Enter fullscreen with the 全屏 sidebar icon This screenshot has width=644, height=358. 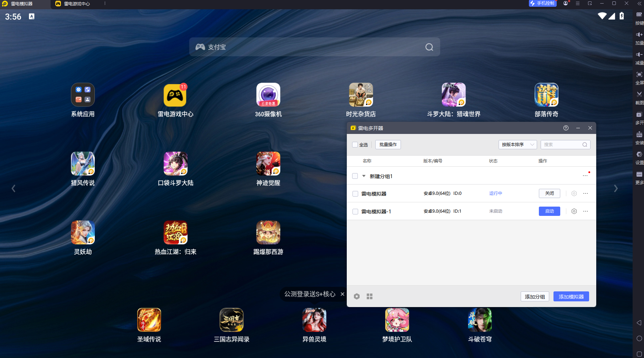(x=639, y=74)
